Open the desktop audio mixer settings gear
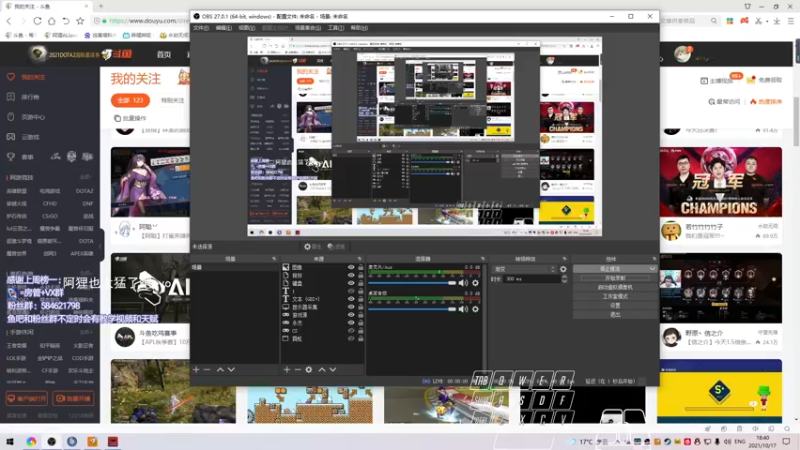The image size is (800, 450). 476,309
